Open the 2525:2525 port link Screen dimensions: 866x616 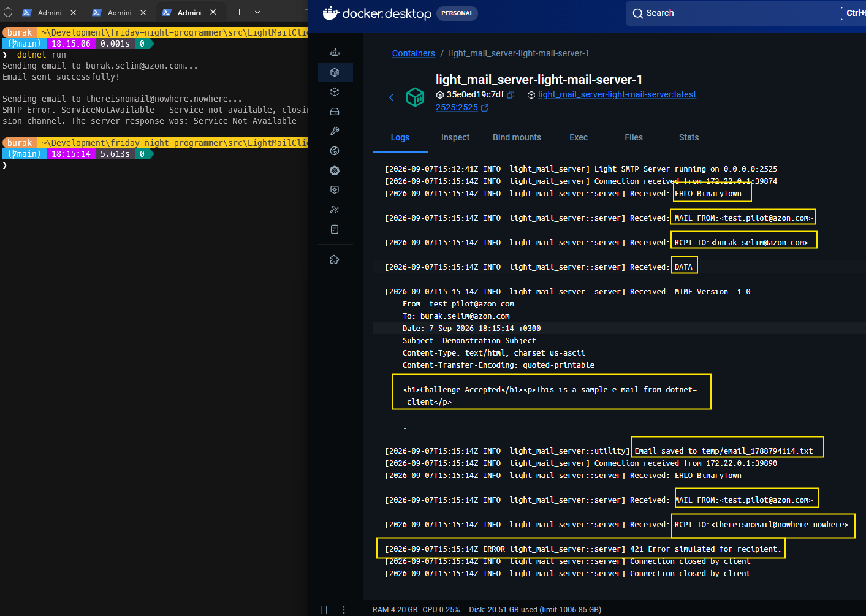(457, 108)
